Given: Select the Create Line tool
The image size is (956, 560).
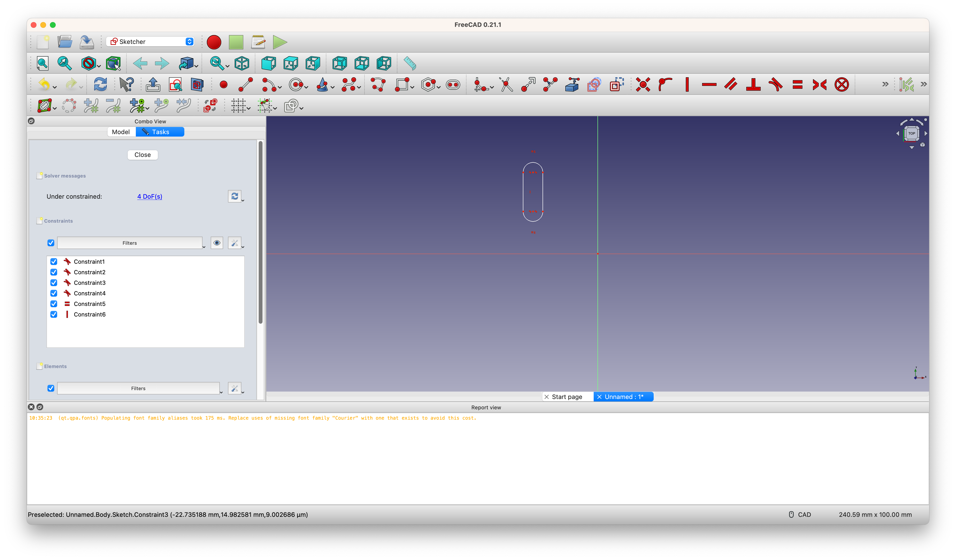Looking at the screenshot, I should pyautogui.click(x=245, y=85).
